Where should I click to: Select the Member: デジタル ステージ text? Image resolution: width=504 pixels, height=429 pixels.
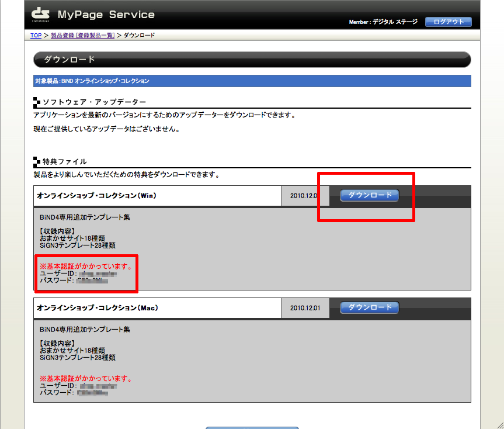pos(383,22)
